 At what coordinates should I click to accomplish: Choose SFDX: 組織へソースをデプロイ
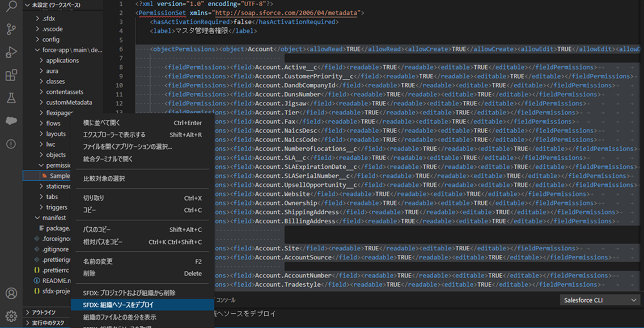pyautogui.click(x=142, y=305)
